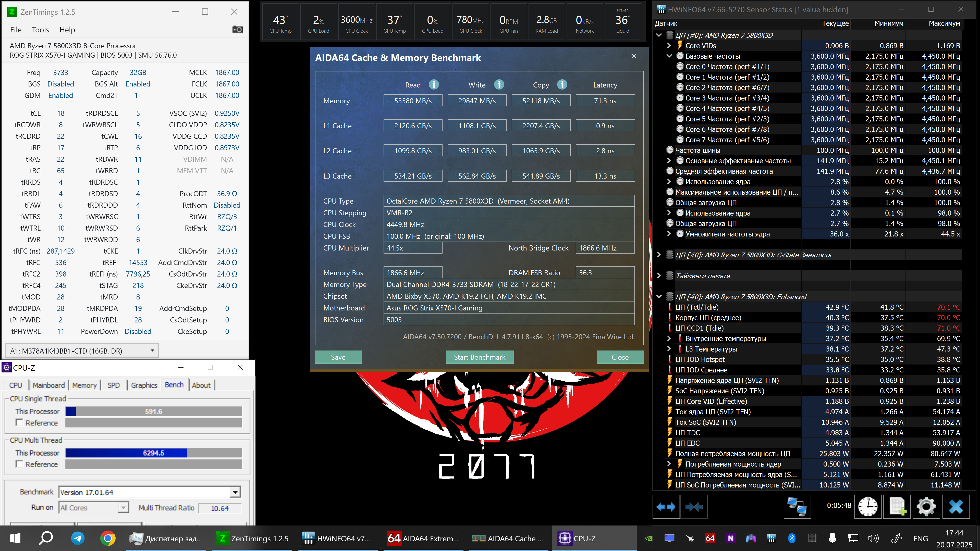
Task: Switch to CPU-Z Memory tab
Action: click(84, 385)
